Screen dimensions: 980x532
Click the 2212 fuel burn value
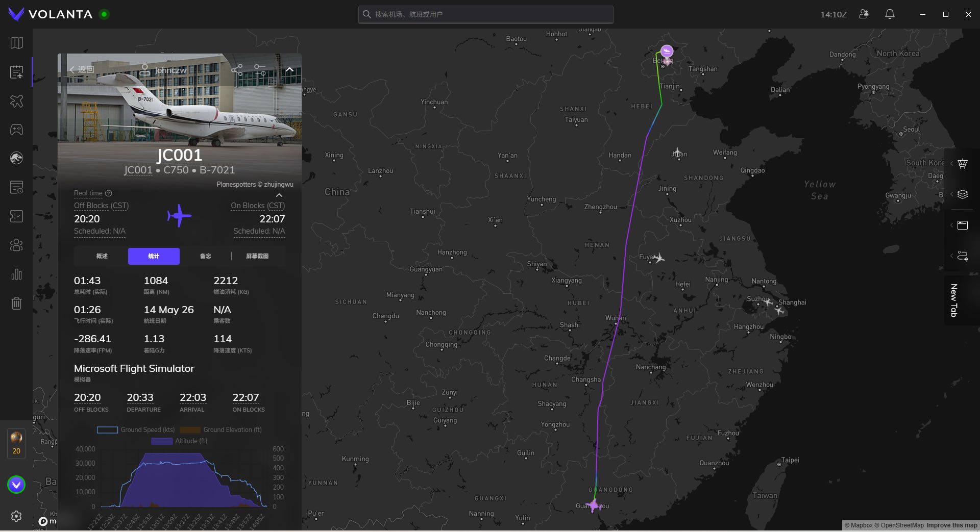[x=226, y=281]
